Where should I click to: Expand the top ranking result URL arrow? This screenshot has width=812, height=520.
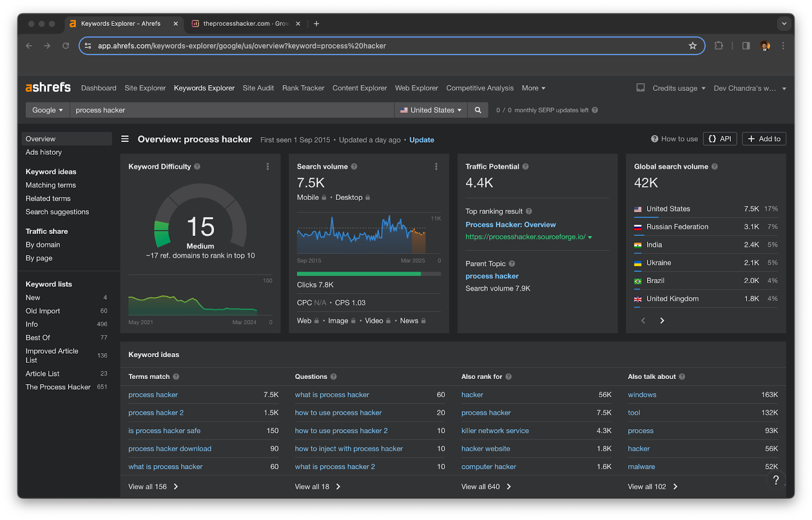coord(590,237)
